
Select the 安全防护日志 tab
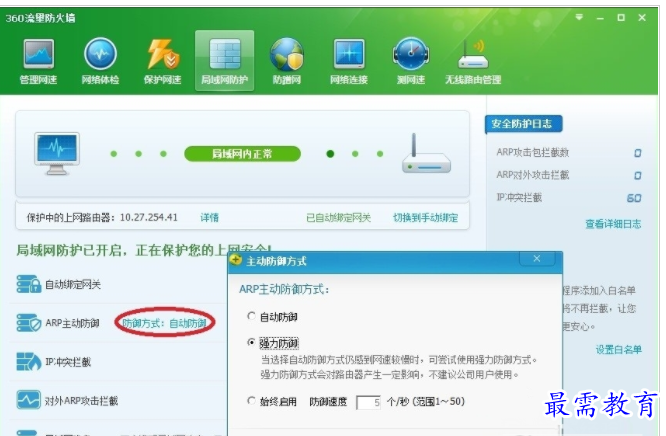coord(524,124)
